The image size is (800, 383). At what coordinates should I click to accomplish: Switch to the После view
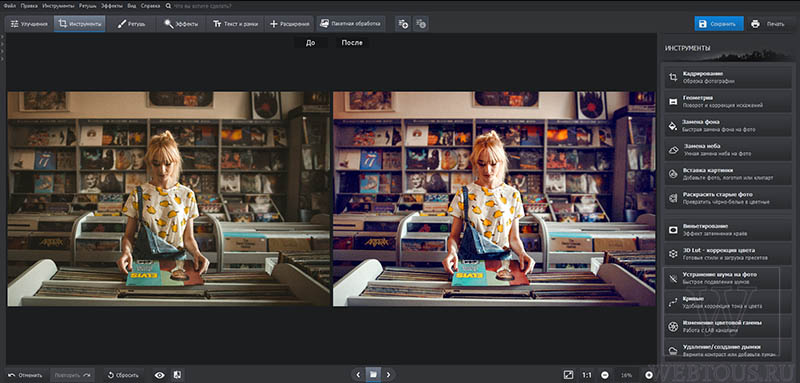tap(352, 43)
